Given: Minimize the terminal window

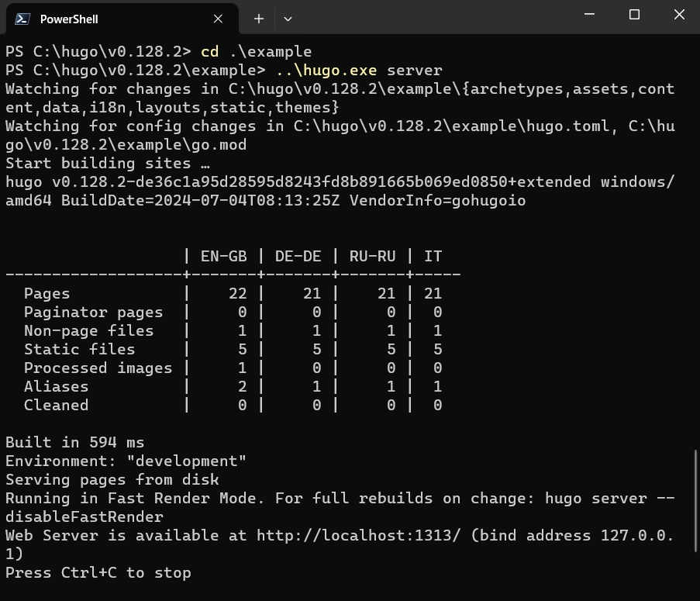Looking at the screenshot, I should point(589,14).
